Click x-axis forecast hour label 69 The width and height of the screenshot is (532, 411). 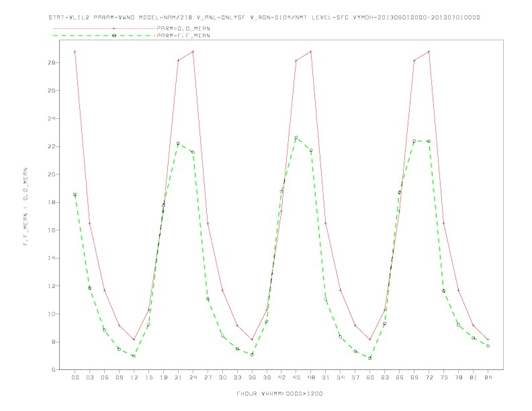coord(414,377)
